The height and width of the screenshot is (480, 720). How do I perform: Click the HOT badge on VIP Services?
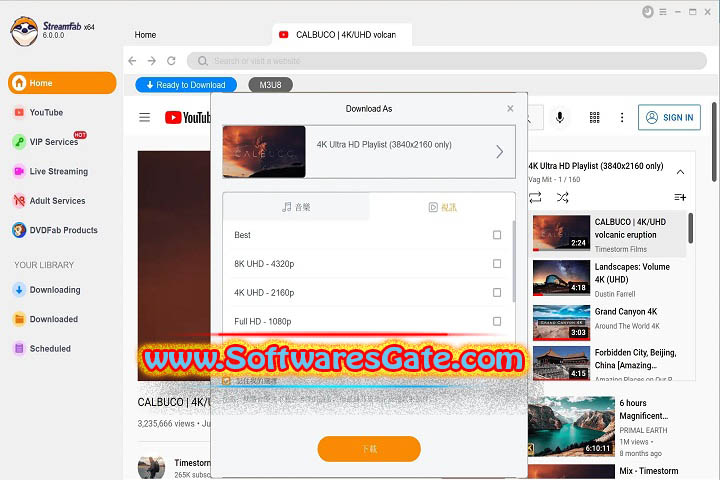[x=80, y=135]
